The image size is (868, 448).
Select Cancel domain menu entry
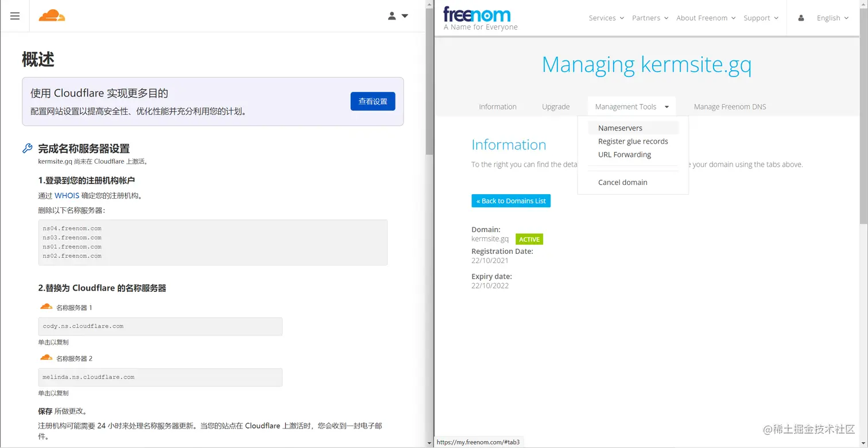click(633, 182)
